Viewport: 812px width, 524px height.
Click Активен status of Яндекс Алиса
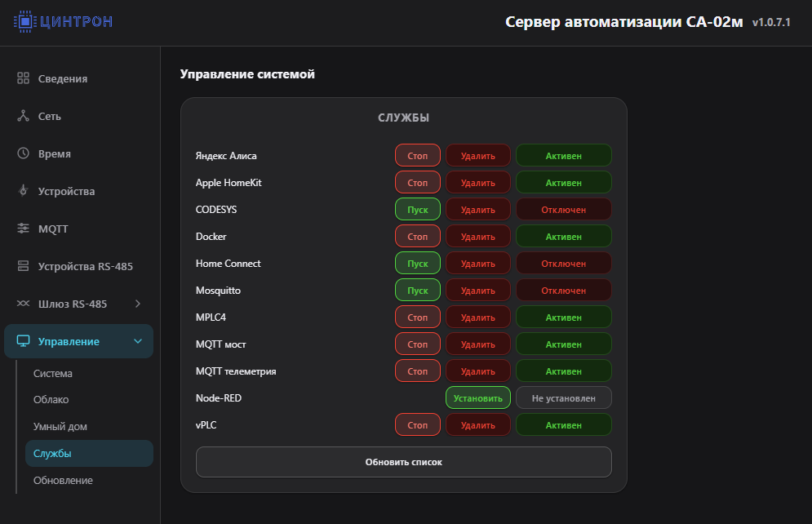[x=563, y=155]
